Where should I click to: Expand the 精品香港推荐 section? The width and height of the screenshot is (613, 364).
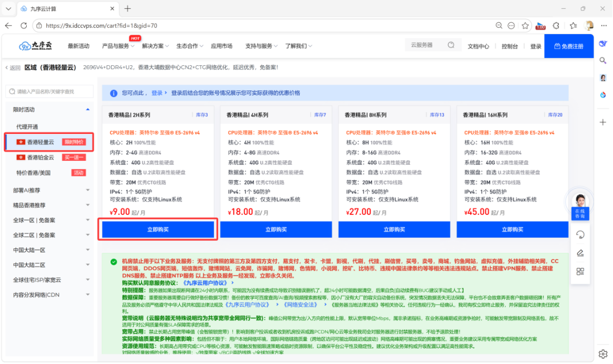click(50, 205)
